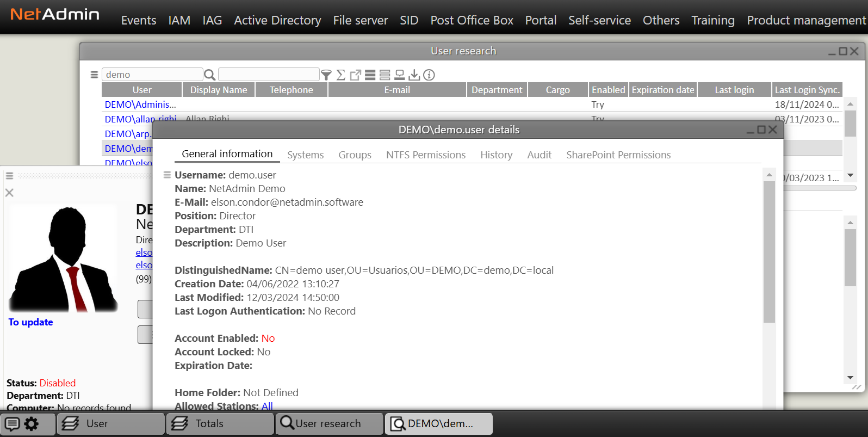Click the user silhouette photo
868x437 pixels.
click(63, 259)
